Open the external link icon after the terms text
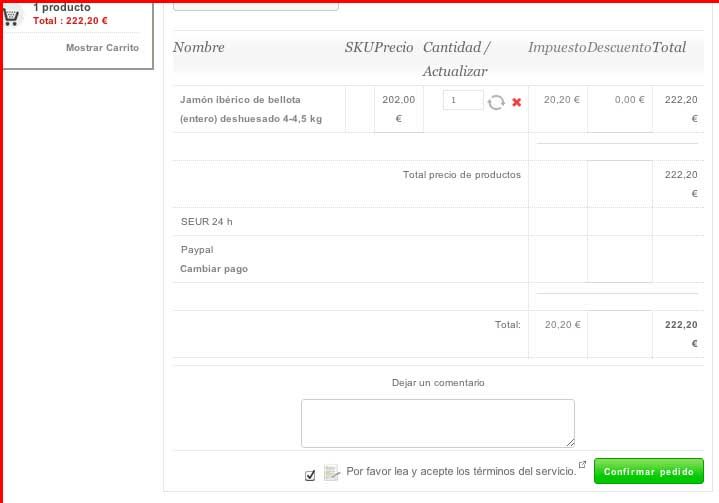The width and height of the screenshot is (719, 503). (x=582, y=464)
